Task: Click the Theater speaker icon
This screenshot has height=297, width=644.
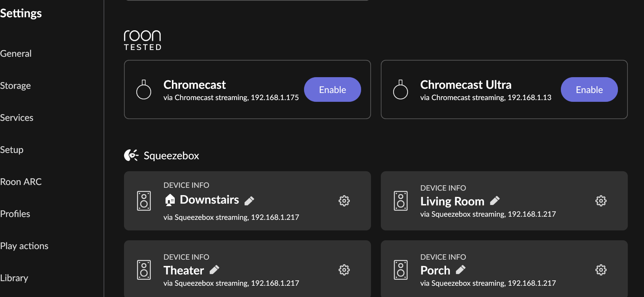Action: (144, 270)
